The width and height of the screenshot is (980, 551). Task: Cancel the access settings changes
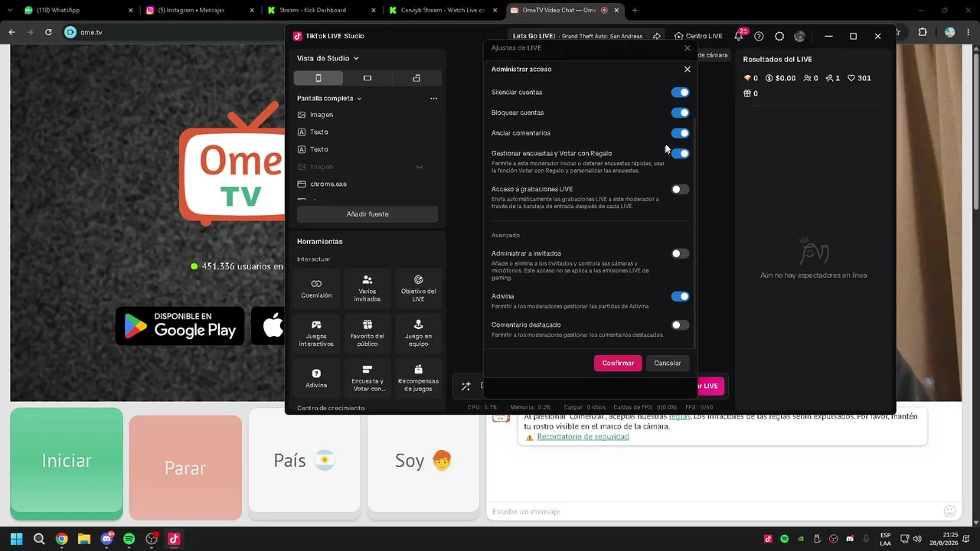click(x=668, y=363)
